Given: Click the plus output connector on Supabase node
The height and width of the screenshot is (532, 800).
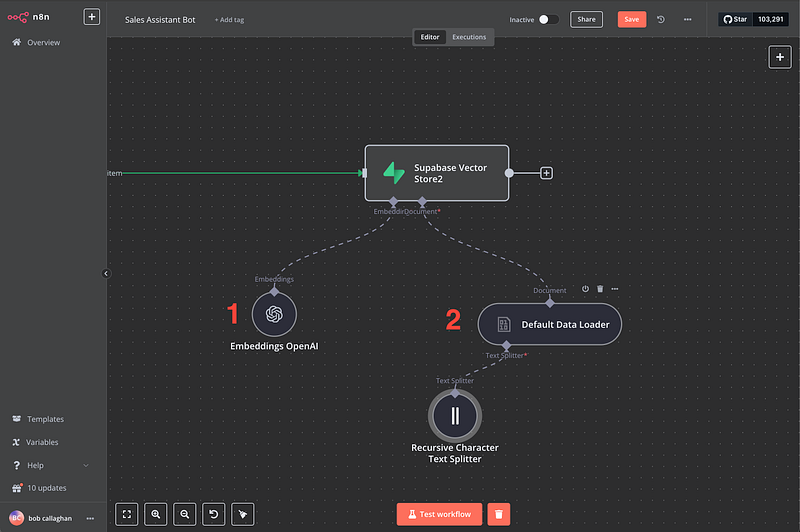Looking at the screenshot, I should 547,173.
